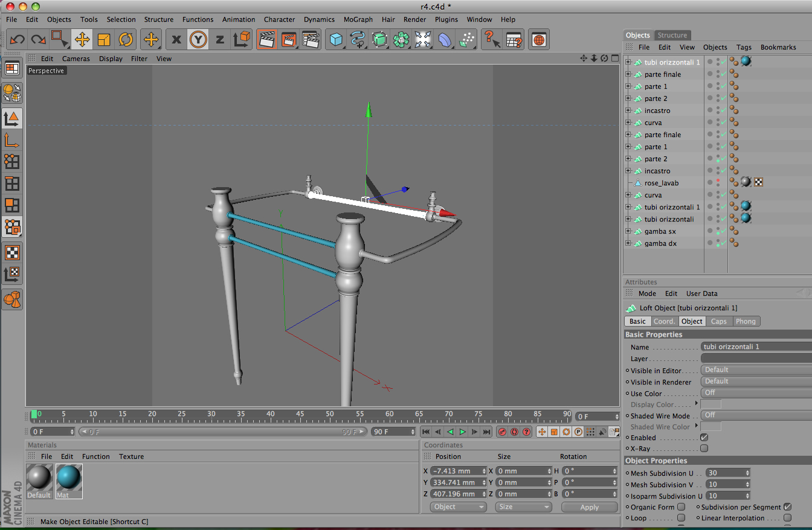The height and width of the screenshot is (530, 812).
Task: Click the Undo arrow icon
Action: click(17, 40)
